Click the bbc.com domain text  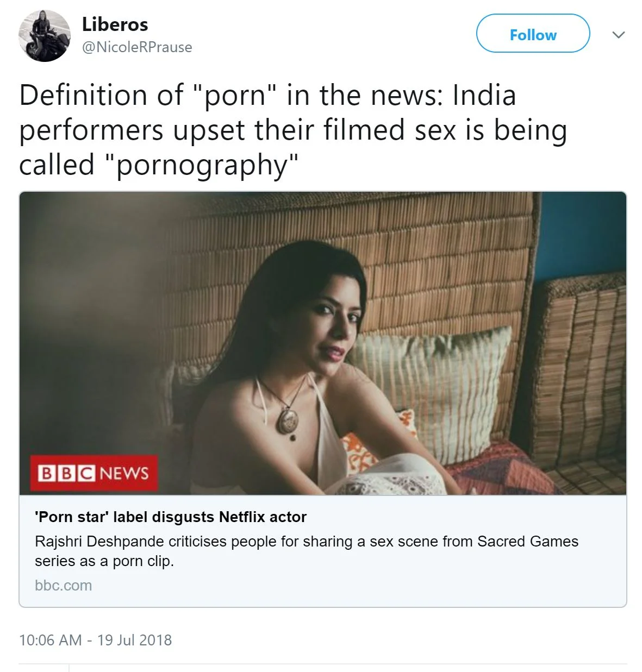tap(63, 585)
